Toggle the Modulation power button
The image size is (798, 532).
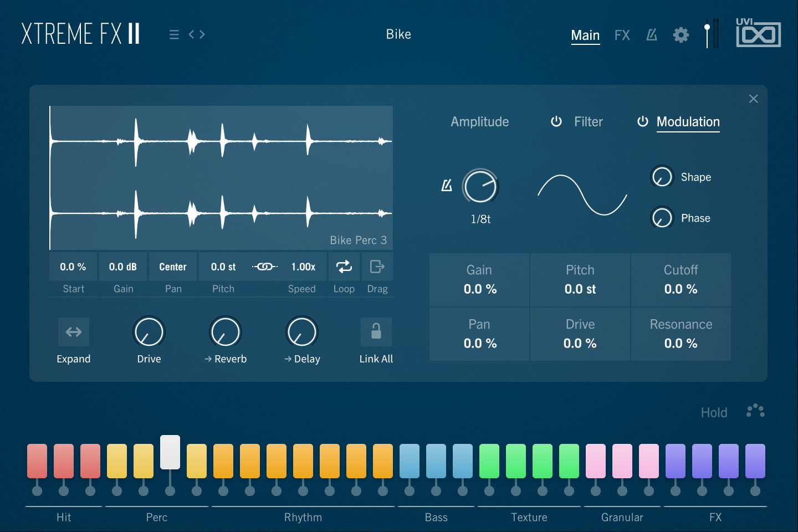(642, 121)
